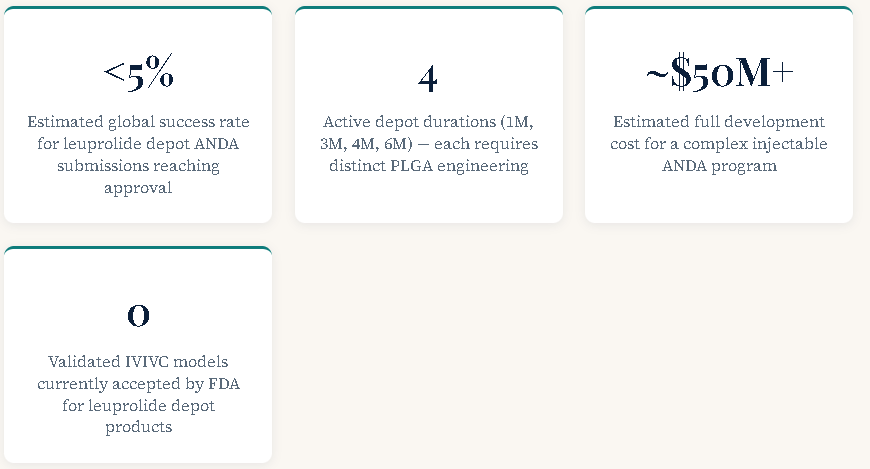Click the "0" validated IVIVC models number

138,315
